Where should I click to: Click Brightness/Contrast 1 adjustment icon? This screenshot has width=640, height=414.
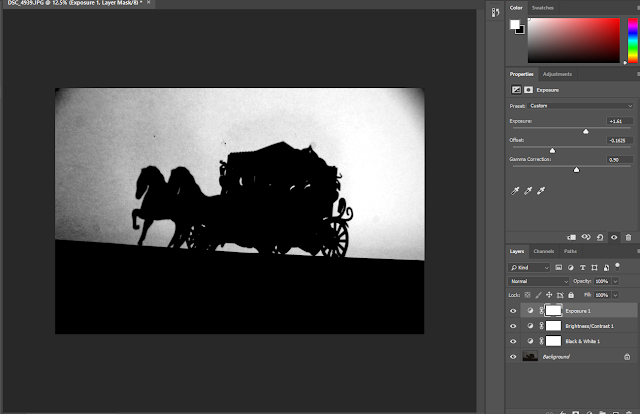click(x=530, y=326)
